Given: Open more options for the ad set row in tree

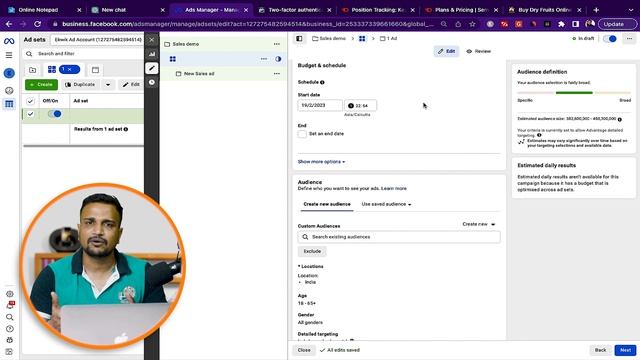Looking at the screenshot, I should 264,59.
